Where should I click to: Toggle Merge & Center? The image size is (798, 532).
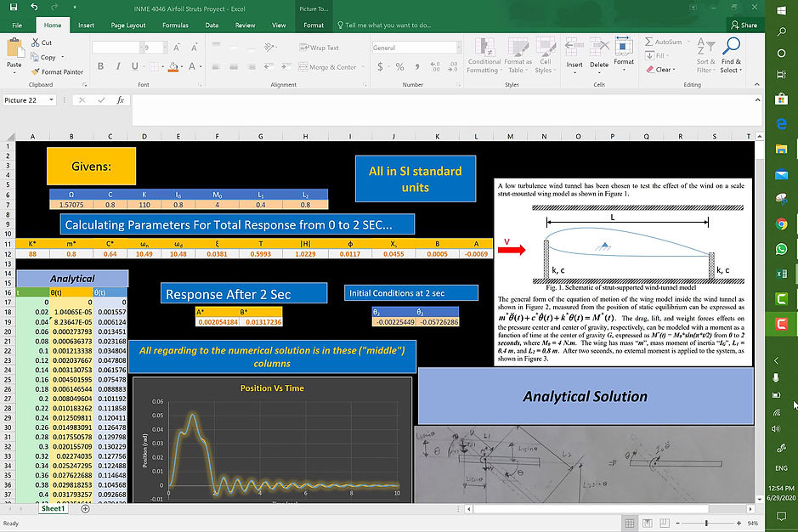click(328, 66)
